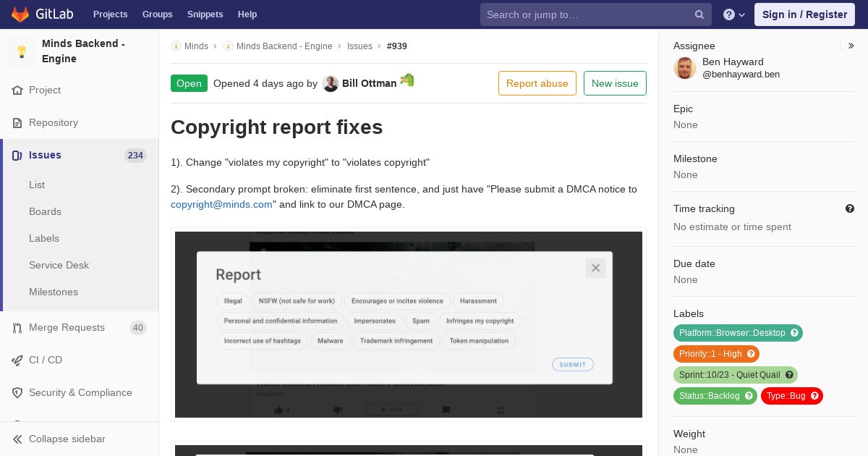This screenshot has height=456, width=868.
Task: Click the Minds Backend Engine lightbulb avatar
Action: [22, 51]
